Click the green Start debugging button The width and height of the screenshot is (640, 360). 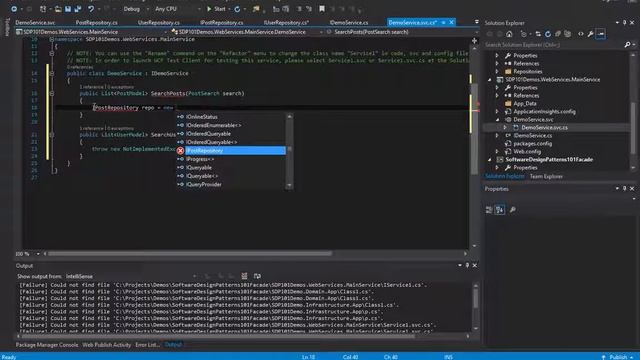pos(216,9)
